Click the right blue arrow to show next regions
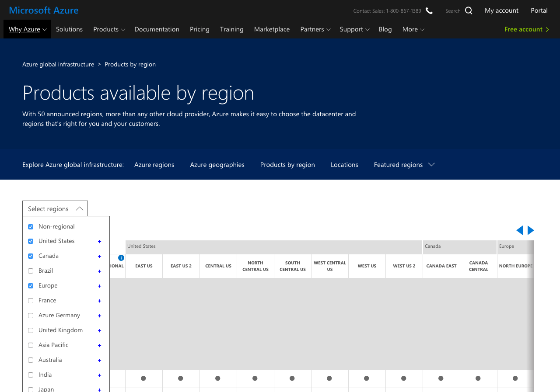The height and width of the screenshot is (392, 560). pyautogui.click(x=531, y=230)
